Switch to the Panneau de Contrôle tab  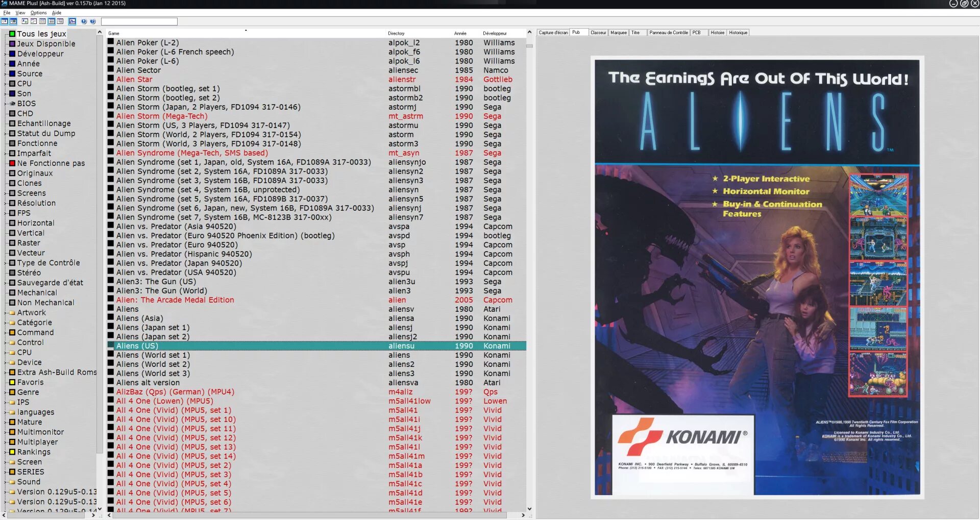click(669, 33)
